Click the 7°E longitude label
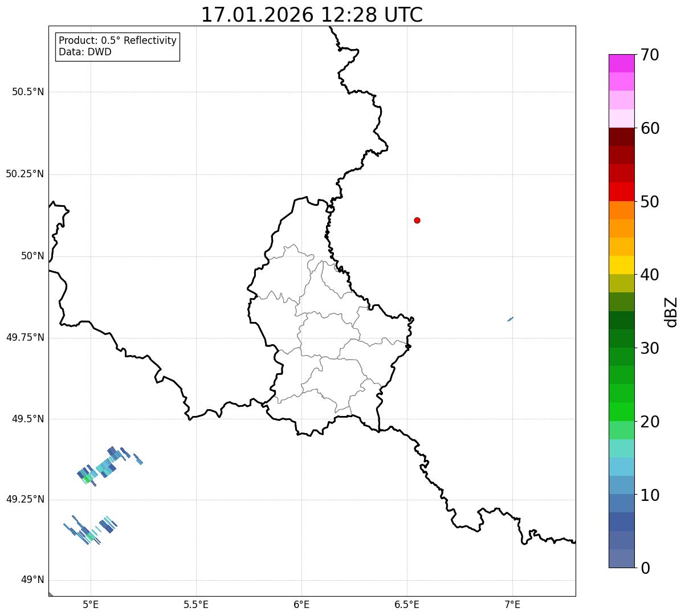Viewport: 685px width, 616px height. (512, 604)
